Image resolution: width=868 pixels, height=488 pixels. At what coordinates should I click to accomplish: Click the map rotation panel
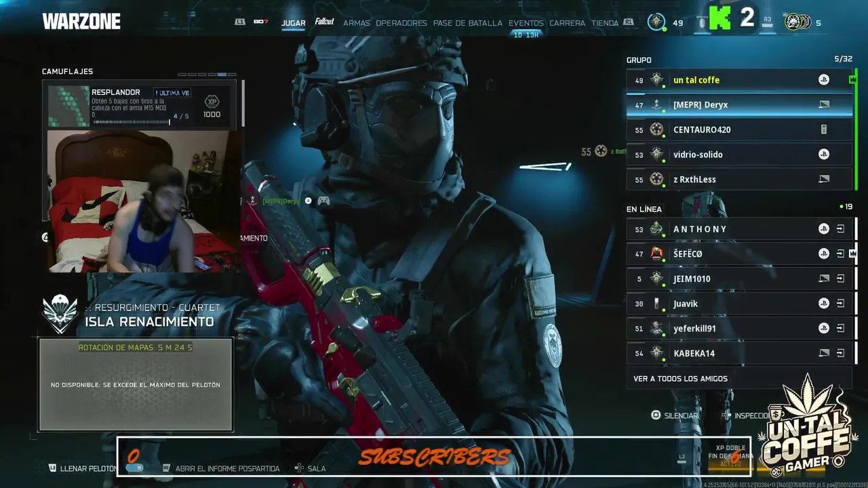click(x=136, y=384)
